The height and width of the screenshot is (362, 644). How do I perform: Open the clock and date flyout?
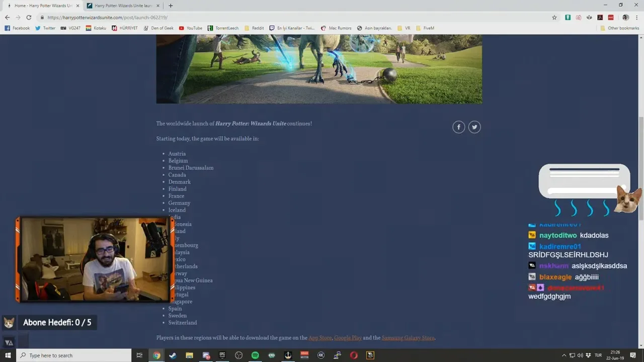[x=615, y=355]
